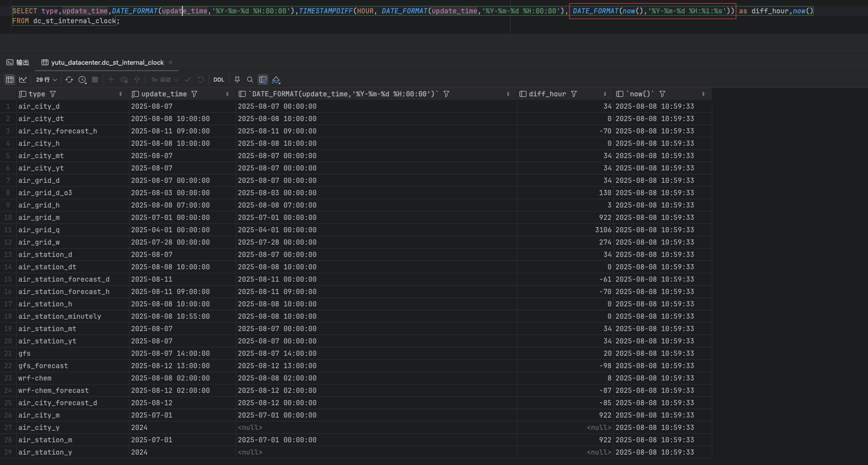Switch to the 输出 output tab
868x465 pixels.
[x=18, y=62]
